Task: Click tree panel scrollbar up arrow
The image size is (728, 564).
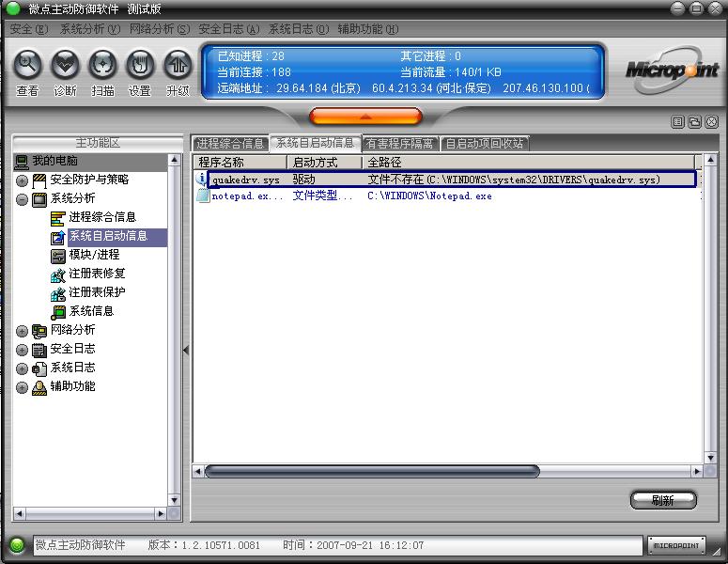Action: [x=174, y=160]
